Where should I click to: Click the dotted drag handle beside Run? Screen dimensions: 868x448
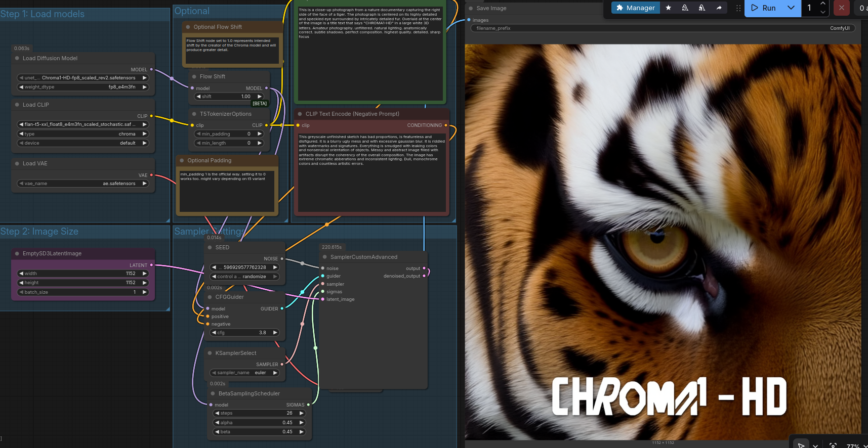pos(738,8)
